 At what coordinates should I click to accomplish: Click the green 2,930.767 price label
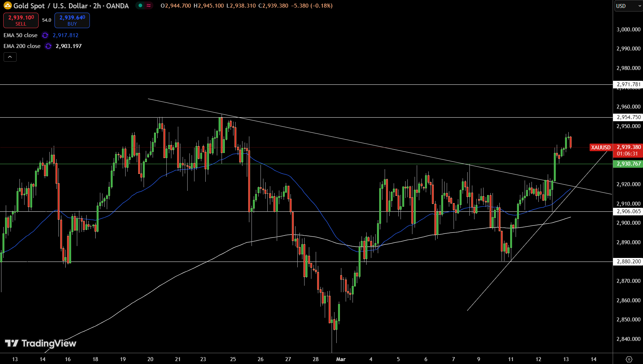[628, 164]
